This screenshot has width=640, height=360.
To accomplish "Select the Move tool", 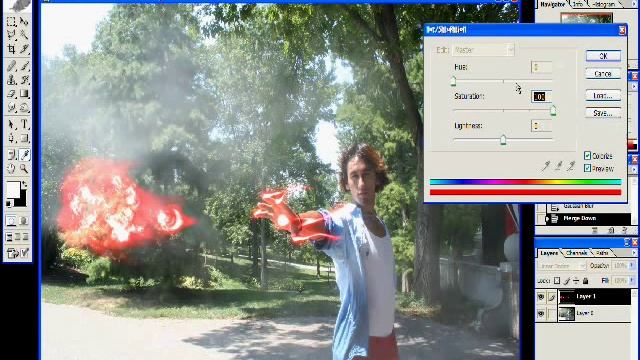I will (x=24, y=21).
